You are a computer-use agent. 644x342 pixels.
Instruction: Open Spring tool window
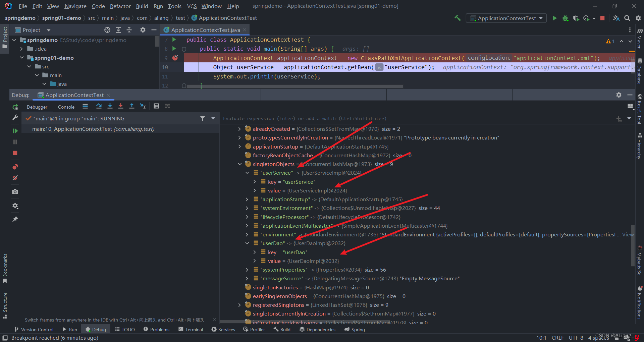355,330
